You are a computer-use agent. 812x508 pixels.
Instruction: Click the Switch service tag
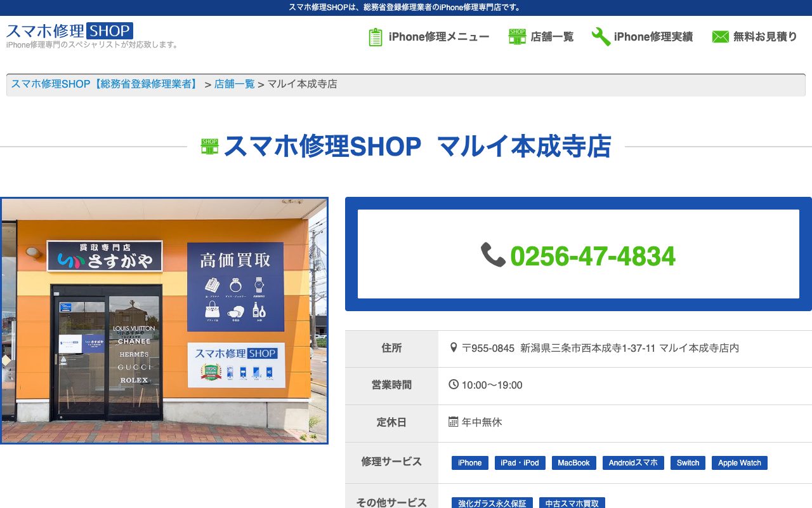pos(688,463)
